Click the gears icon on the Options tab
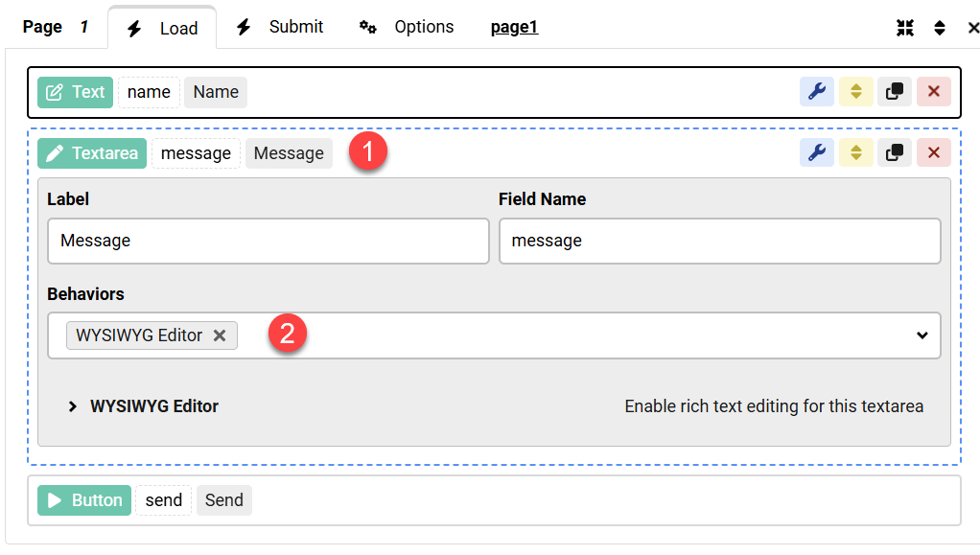980x555 pixels. point(368,27)
